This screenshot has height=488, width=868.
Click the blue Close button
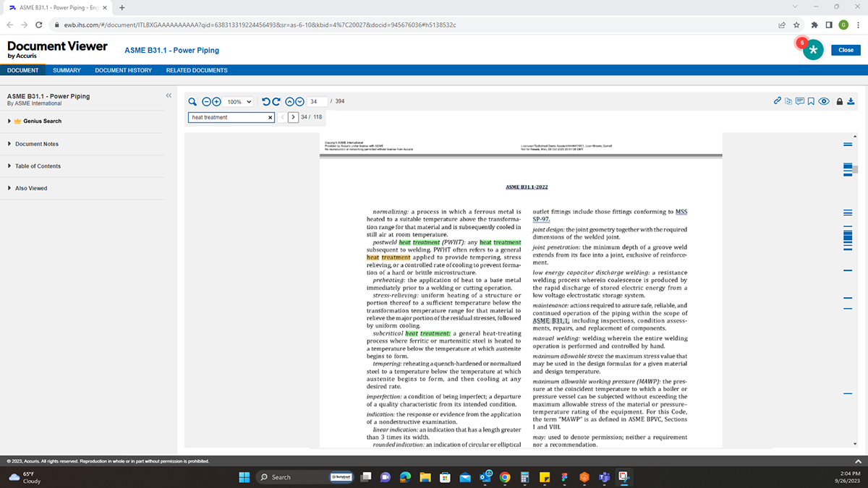point(846,50)
